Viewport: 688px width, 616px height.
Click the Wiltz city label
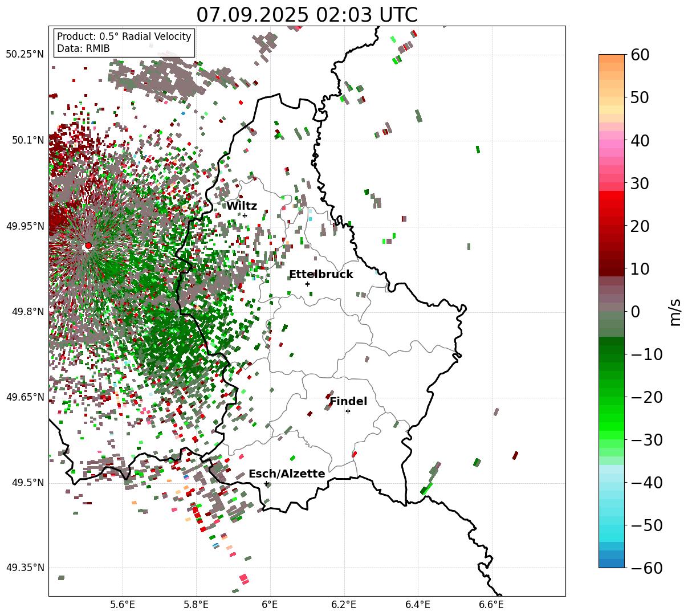pyautogui.click(x=242, y=206)
